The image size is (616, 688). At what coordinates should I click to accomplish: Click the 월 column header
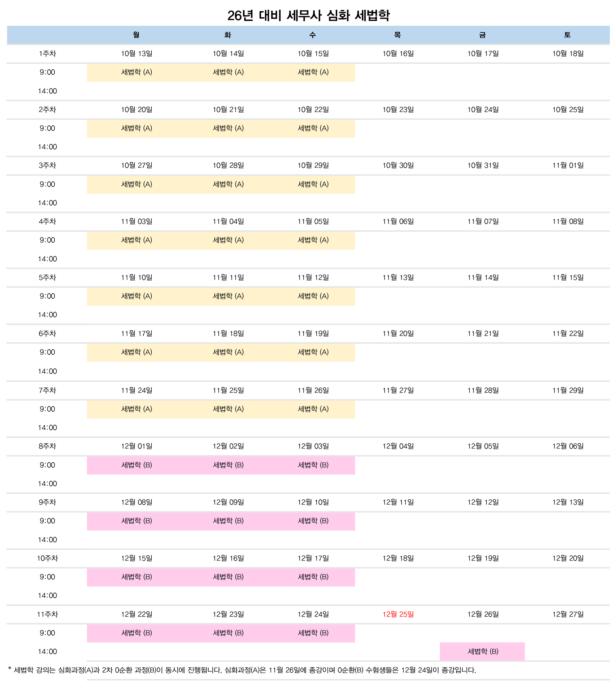coord(136,35)
